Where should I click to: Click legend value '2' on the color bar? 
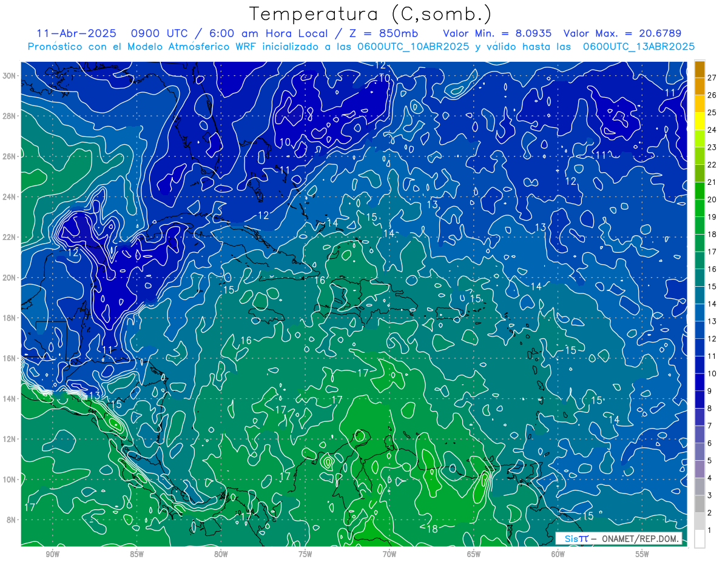[710, 513]
